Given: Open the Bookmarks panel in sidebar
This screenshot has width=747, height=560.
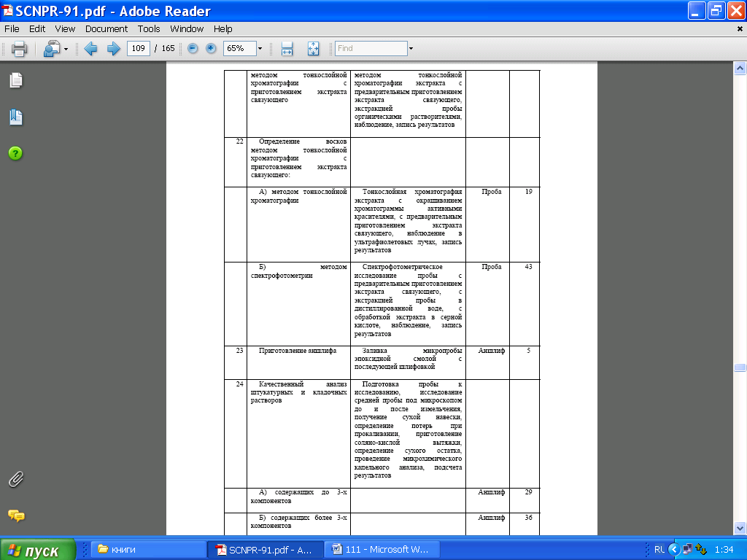Looking at the screenshot, I should tap(16, 117).
